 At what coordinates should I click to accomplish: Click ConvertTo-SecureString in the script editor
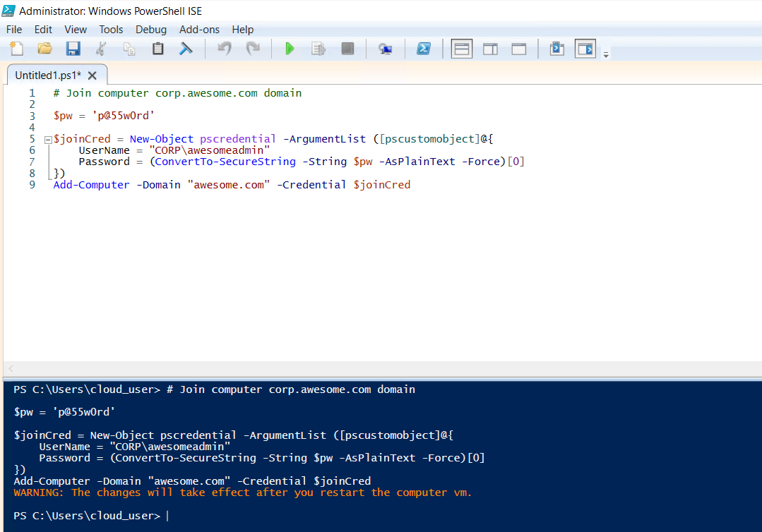(x=225, y=162)
